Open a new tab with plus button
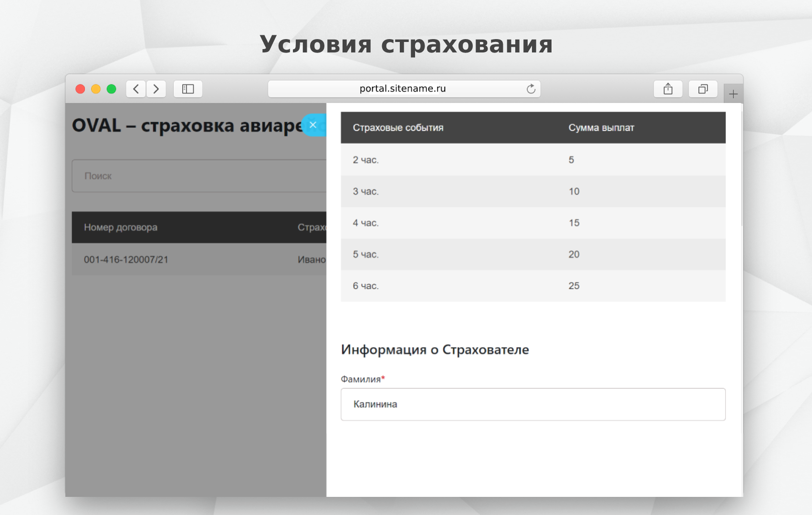The height and width of the screenshot is (515, 812). [733, 94]
